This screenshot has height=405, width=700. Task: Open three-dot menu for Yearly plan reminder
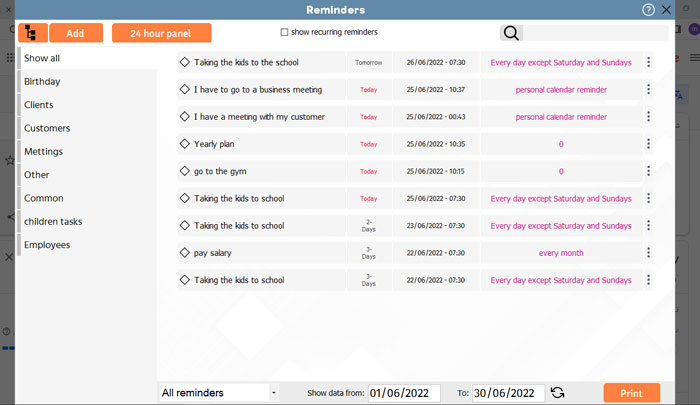648,144
